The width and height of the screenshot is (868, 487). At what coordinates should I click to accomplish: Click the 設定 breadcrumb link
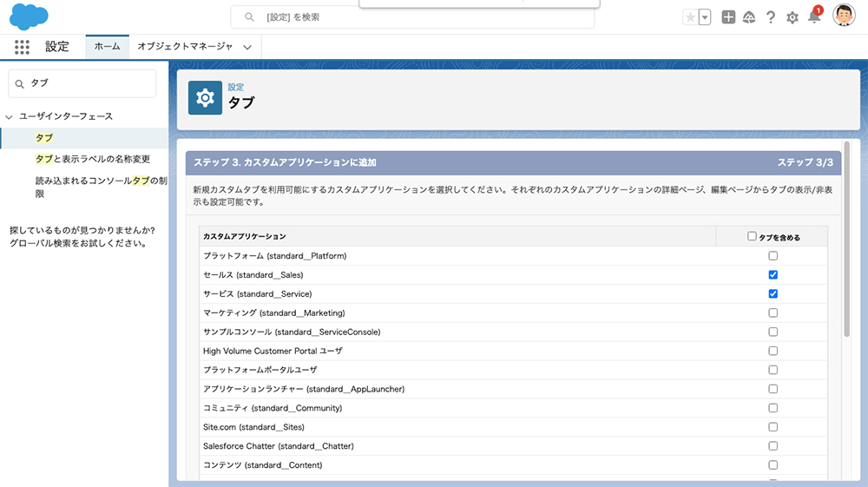tap(236, 87)
